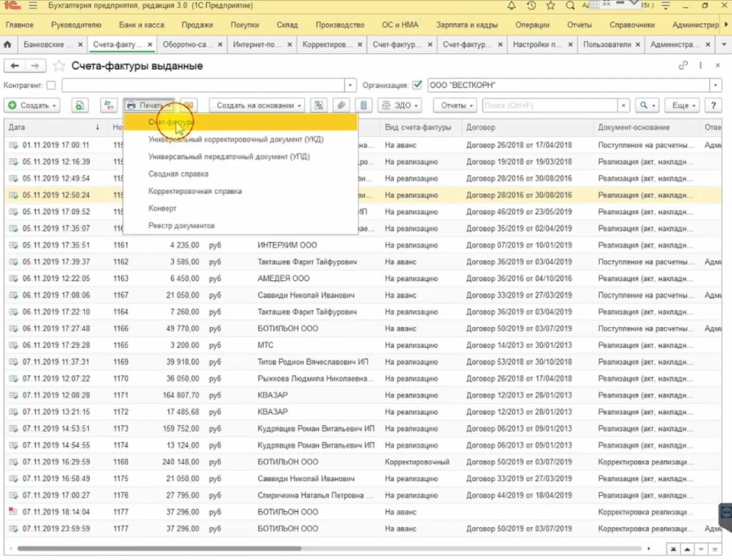This screenshot has height=560, width=732.
Task: Click the send by email envelope icon
Action: pyautogui.click(x=189, y=105)
